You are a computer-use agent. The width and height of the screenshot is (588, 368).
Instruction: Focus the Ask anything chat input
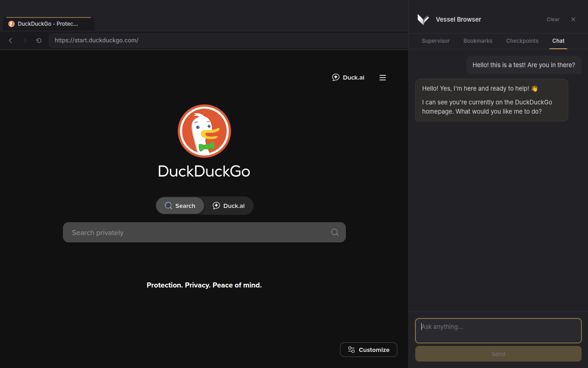pos(498,331)
